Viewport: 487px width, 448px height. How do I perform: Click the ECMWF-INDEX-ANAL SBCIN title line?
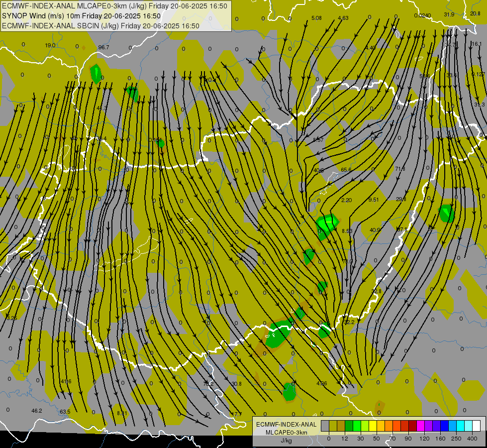click(100, 26)
